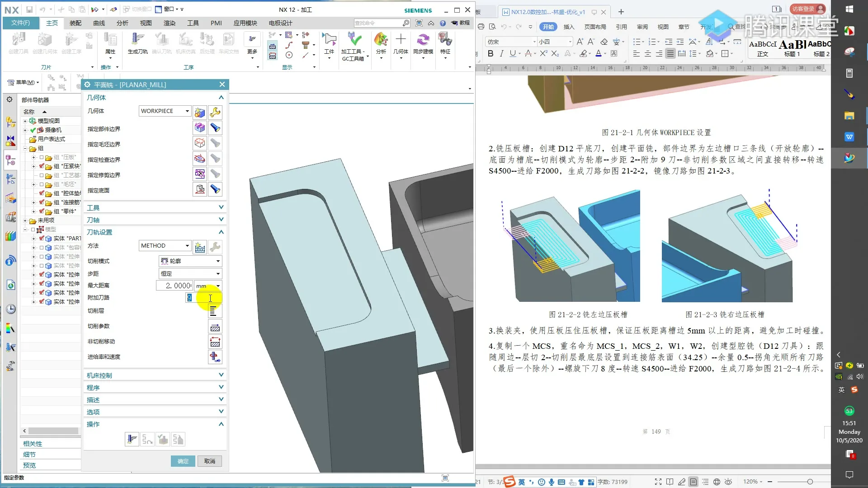The image size is (868, 488).
Task: Open Non-cutting Moves icon
Action: pos(215,342)
